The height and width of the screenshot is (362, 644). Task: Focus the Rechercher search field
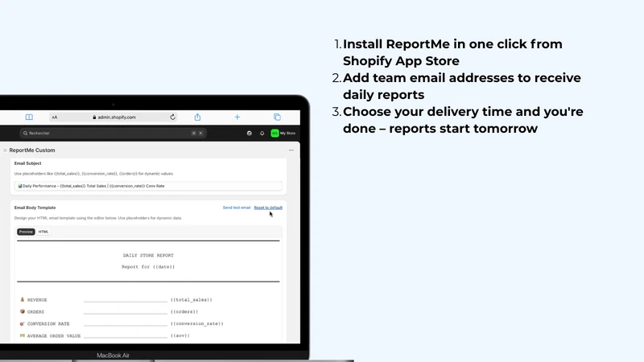point(113,133)
